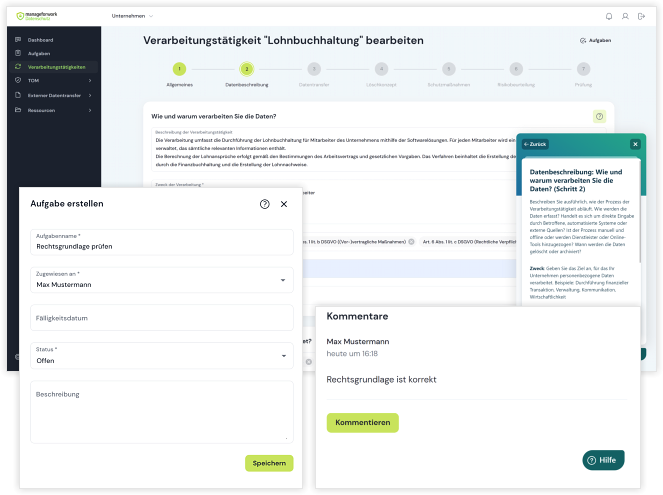
Task: Click the Kommentieren button
Action: point(362,423)
